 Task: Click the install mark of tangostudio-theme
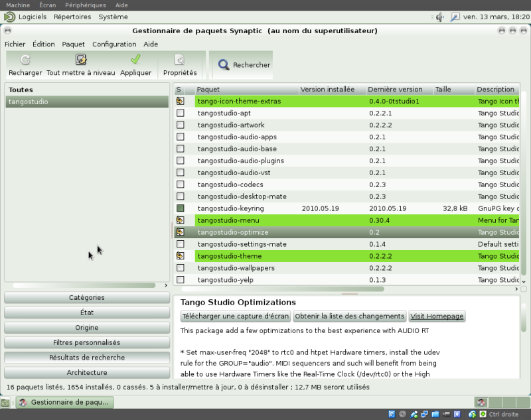pos(180,256)
